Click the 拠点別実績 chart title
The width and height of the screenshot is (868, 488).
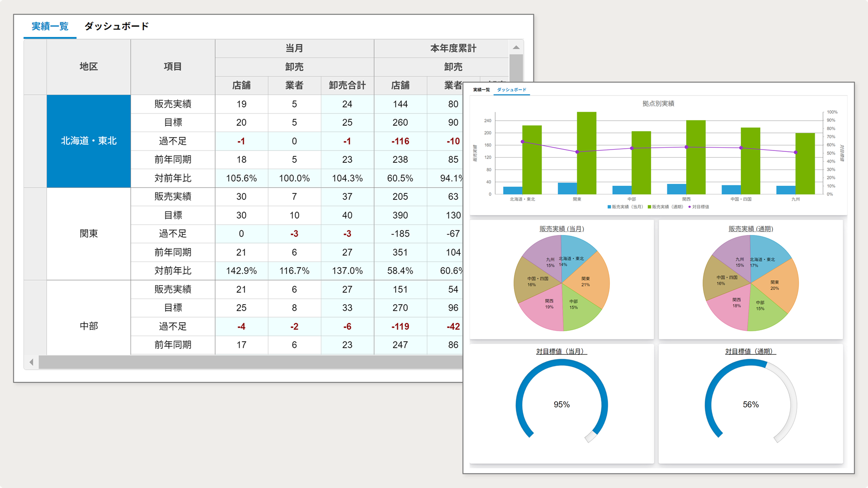tap(658, 103)
